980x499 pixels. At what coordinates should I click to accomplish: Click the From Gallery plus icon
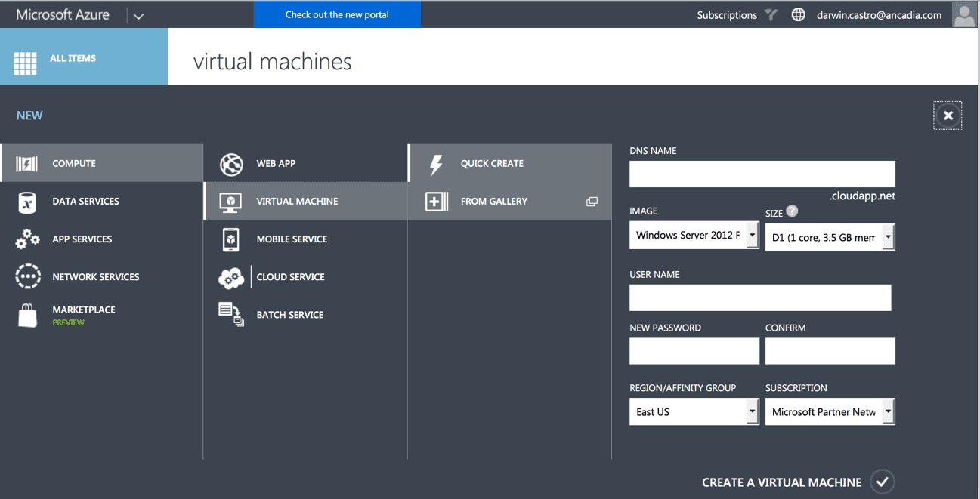tap(437, 202)
